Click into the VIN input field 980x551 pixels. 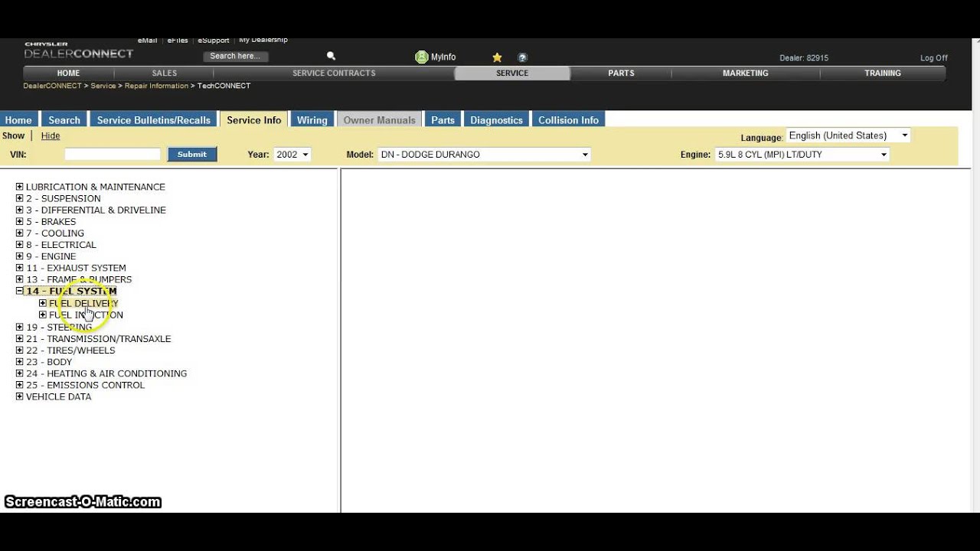click(x=113, y=155)
